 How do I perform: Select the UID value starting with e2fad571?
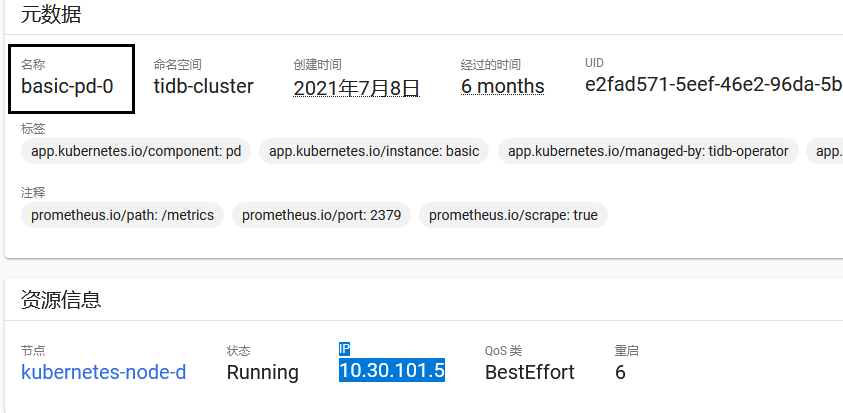714,85
